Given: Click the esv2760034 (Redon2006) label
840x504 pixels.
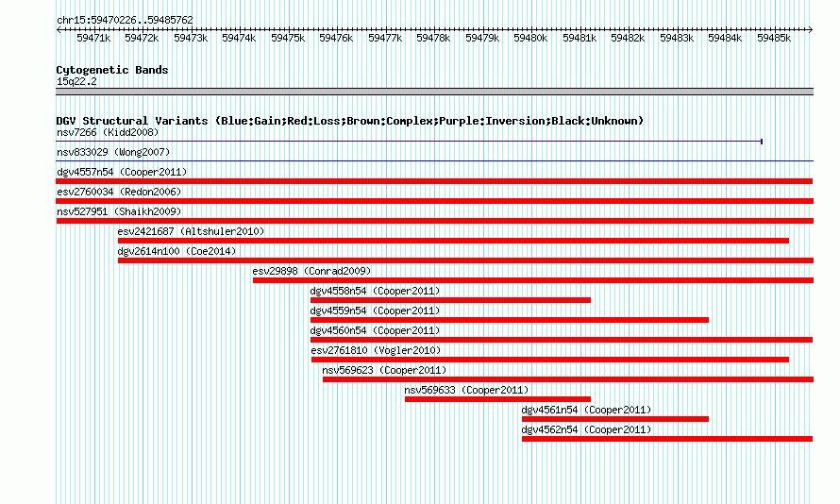Looking at the screenshot, I should click(119, 192).
